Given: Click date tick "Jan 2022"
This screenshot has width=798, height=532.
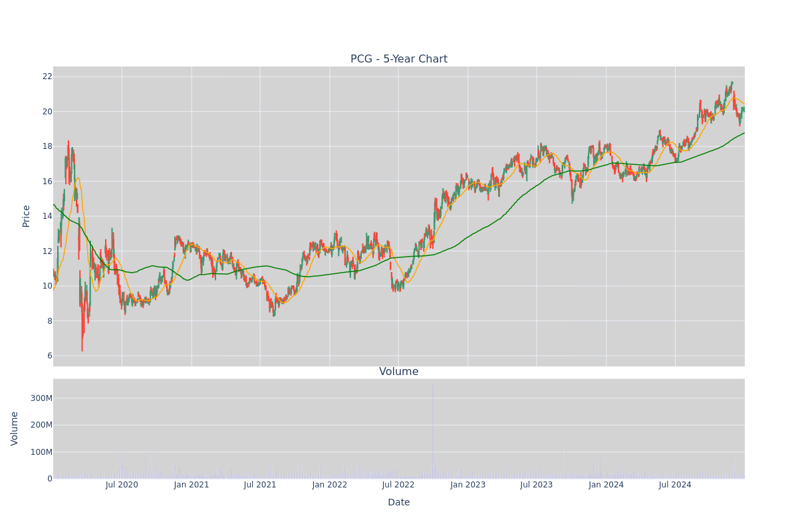Looking at the screenshot, I should coord(330,485).
